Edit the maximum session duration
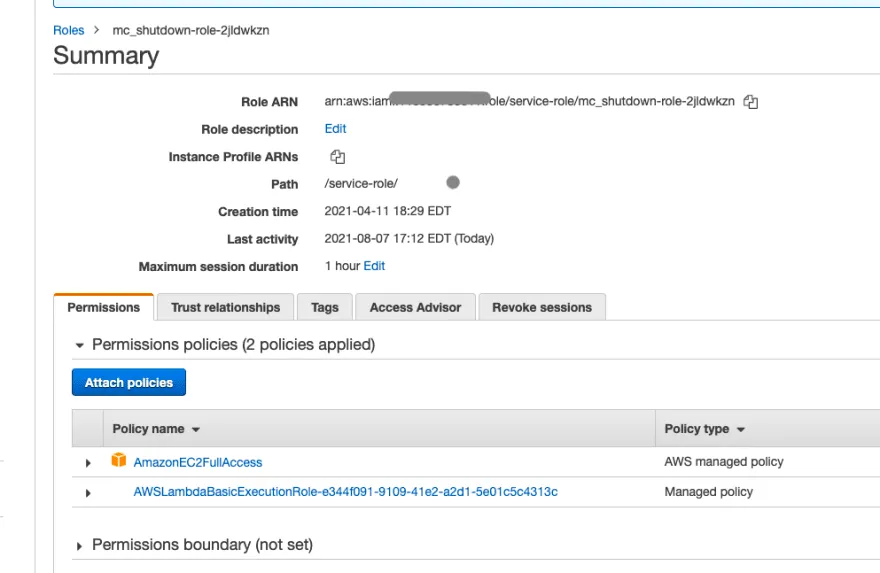 [x=374, y=266]
